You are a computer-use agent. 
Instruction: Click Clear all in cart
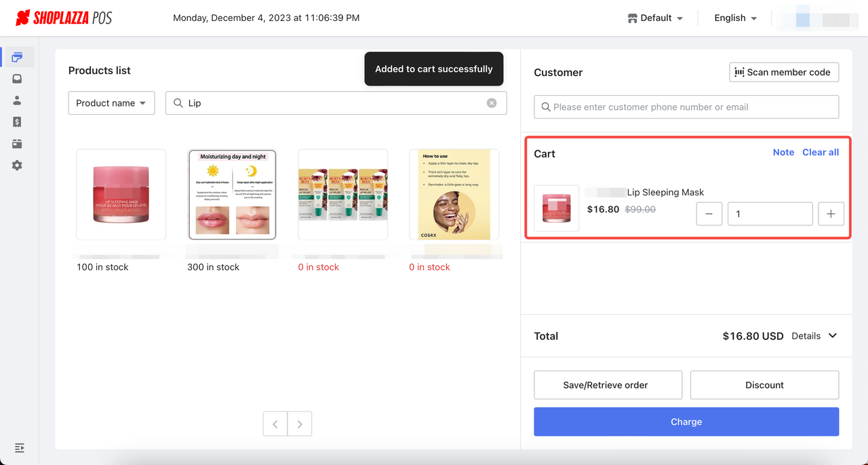821,152
